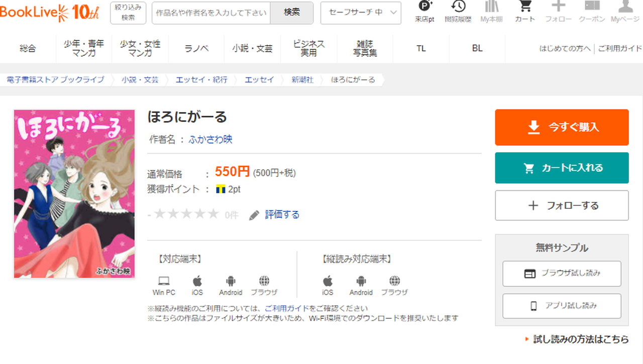Image resolution: width=643 pixels, height=364 pixels.
Task: Add book with カートに入れる button
Action: [562, 168]
